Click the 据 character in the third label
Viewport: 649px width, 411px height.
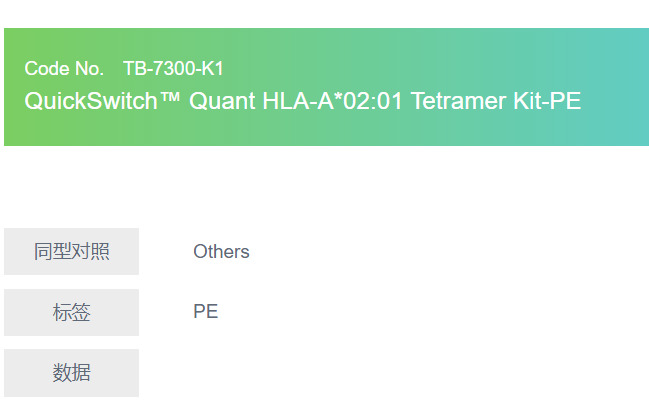point(81,373)
